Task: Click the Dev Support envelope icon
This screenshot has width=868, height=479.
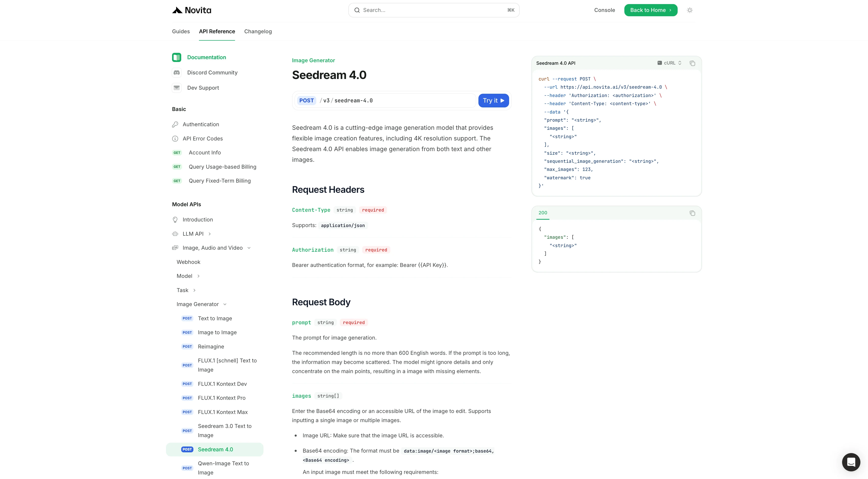Action: [x=177, y=88]
